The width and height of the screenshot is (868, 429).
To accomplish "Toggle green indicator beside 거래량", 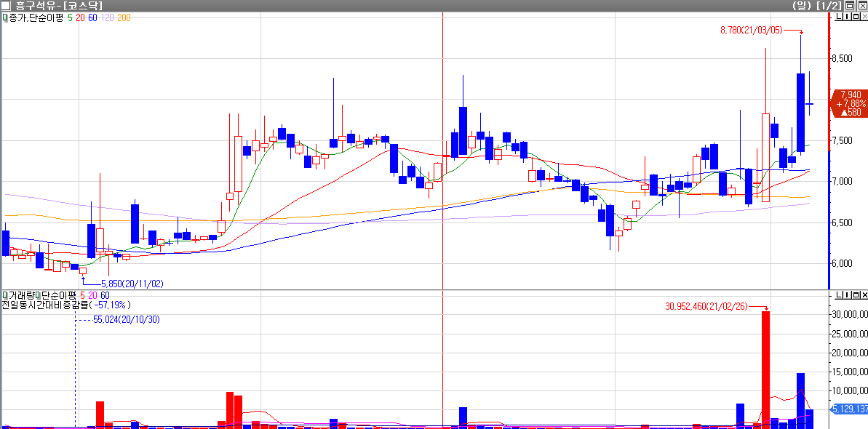I will point(4,296).
